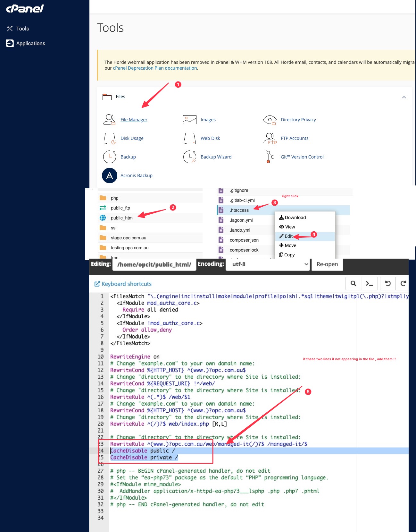Viewport: 416px width, 532px height.
Task: Click the Files section folder icon
Action: pos(107,97)
